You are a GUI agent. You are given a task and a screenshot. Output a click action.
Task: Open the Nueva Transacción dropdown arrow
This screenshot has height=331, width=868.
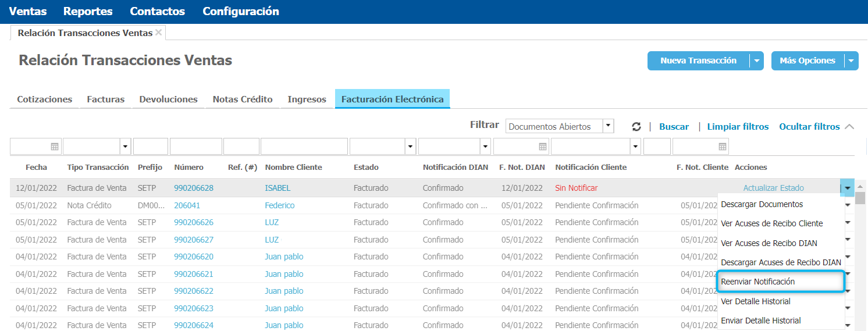coord(756,60)
